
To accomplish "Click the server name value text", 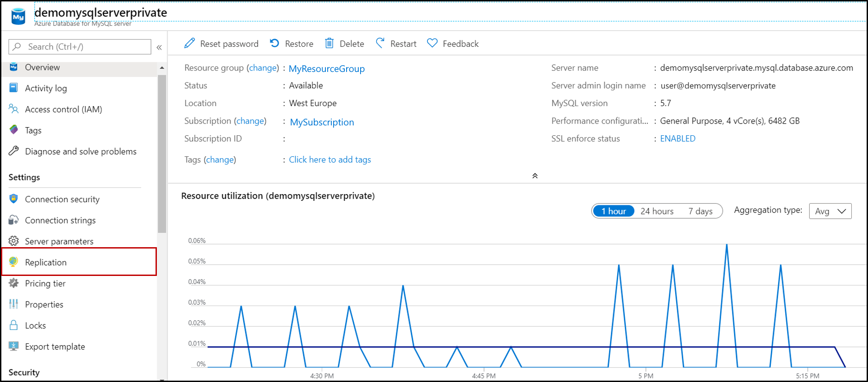I will [757, 68].
